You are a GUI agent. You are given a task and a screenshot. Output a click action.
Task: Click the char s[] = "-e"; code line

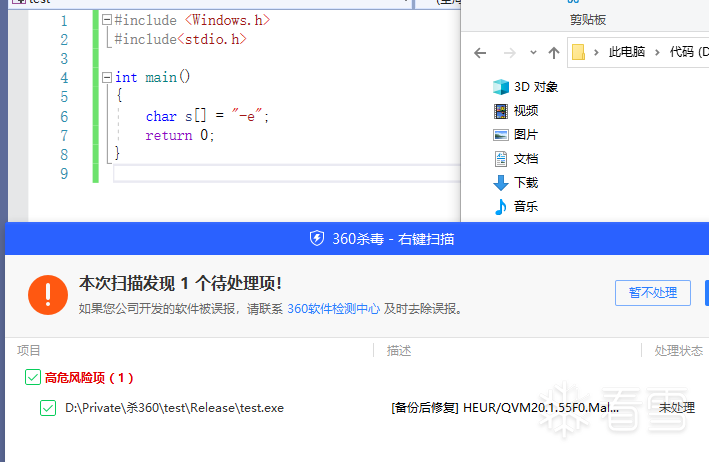pyautogui.click(x=207, y=116)
